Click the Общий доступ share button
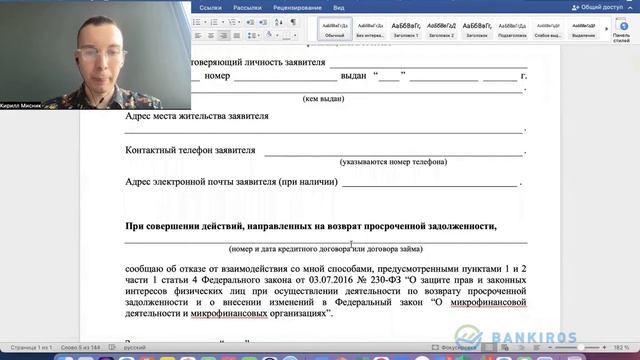The width and height of the screenshot is (640, 360). tap(598, 7)
